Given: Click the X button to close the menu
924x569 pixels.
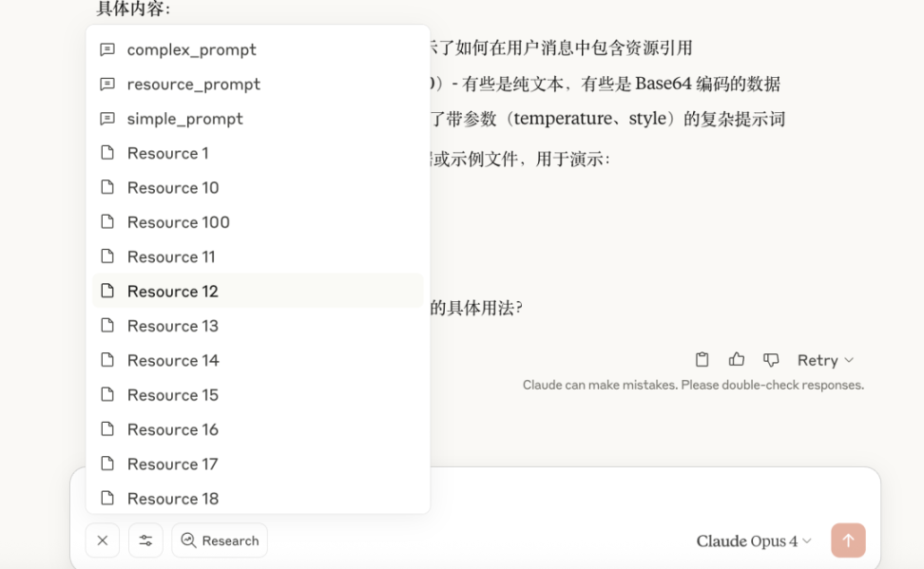Looking at the screenshot, I should (103, 541).
